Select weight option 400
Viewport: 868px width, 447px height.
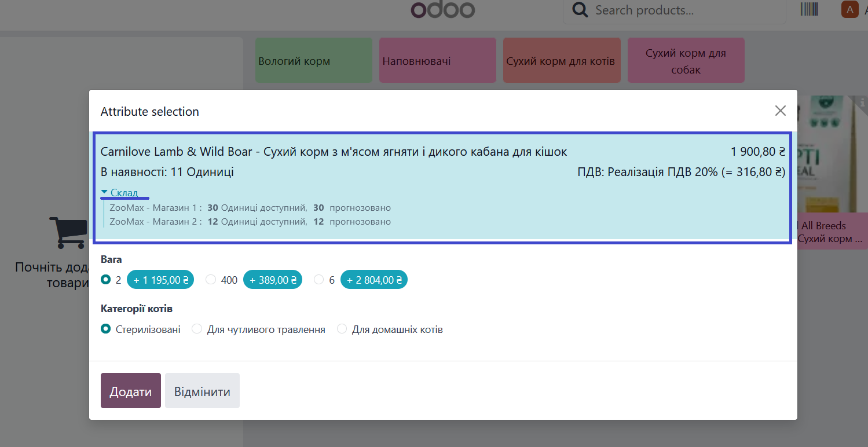[x=211, y=279]
